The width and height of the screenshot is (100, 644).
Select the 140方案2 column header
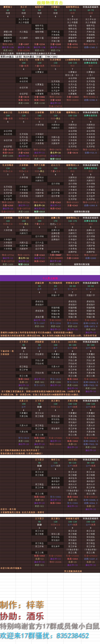click(x=72, y=459)
